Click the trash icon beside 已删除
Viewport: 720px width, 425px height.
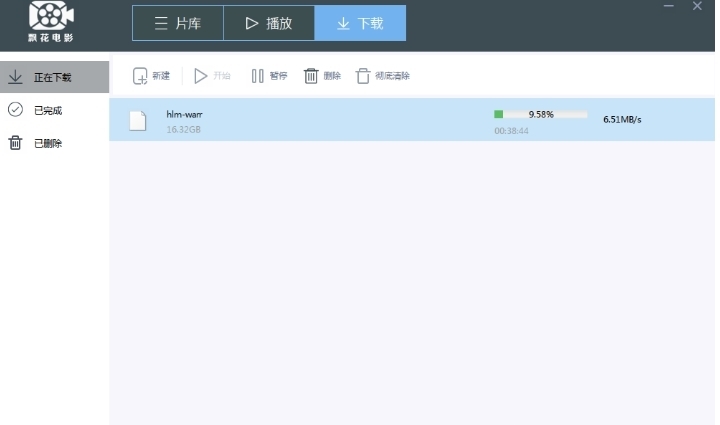pyautogui.click(x=15, y=143)
